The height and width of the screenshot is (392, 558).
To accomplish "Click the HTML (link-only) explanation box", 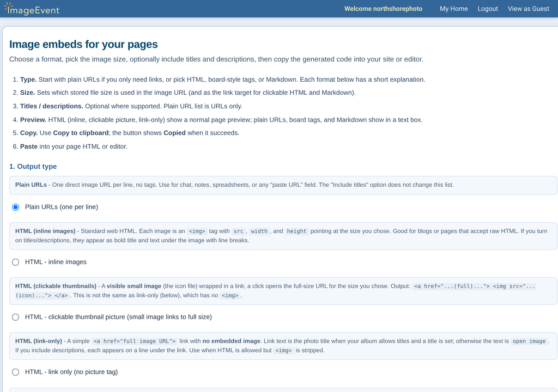I will click(283, 346).
